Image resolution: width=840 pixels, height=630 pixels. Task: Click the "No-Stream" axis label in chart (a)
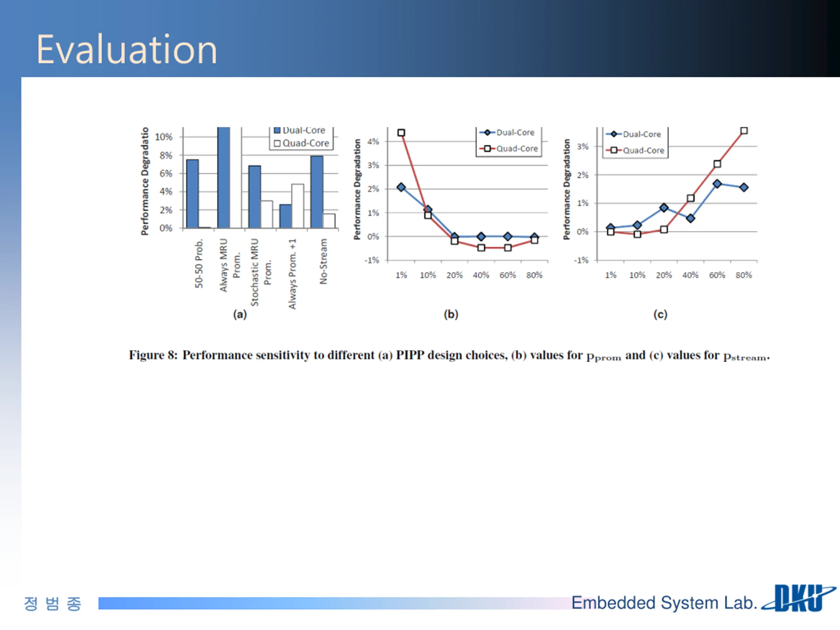click(323, 261)
